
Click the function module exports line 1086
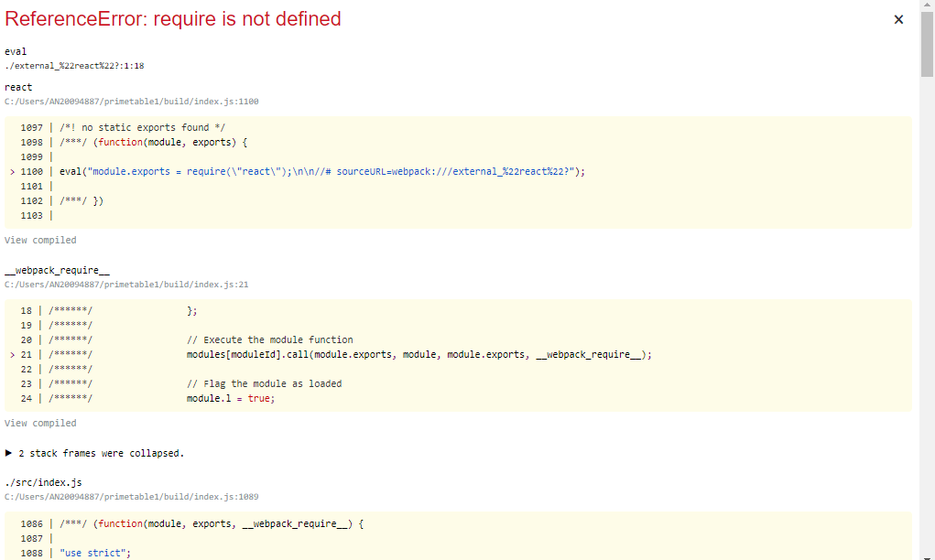click(x=211, y=523)
